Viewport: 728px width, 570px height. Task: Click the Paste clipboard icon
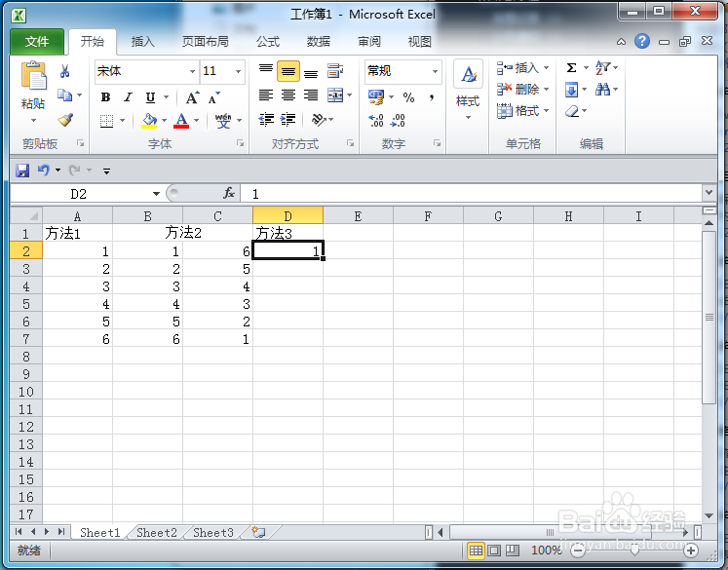tap(33, 75)
